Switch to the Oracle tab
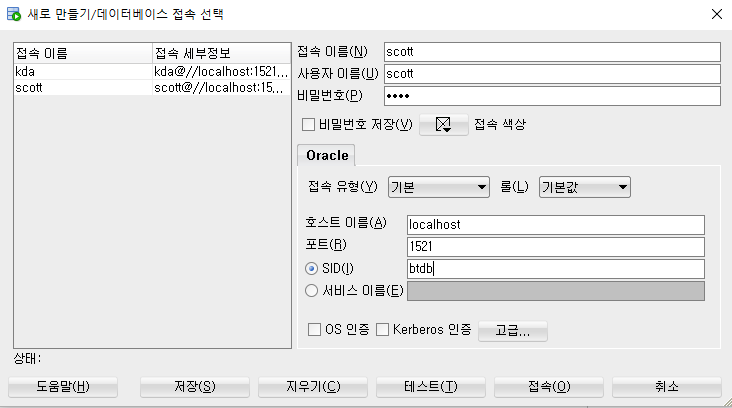The height and width of the screenshot is (408, 732). click(x=327, y=155)
